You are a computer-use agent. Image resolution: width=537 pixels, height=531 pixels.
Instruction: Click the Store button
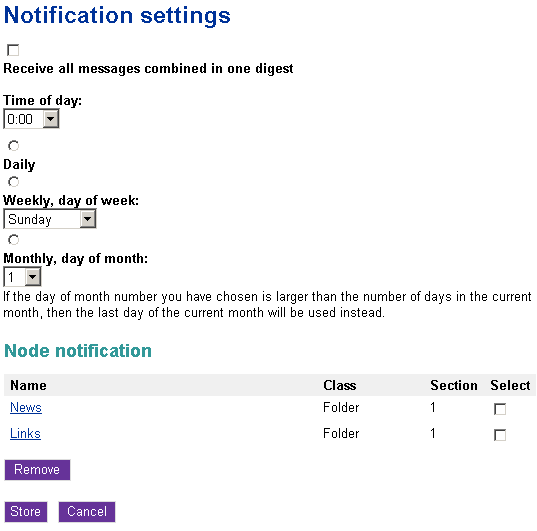tap(26, 511)
